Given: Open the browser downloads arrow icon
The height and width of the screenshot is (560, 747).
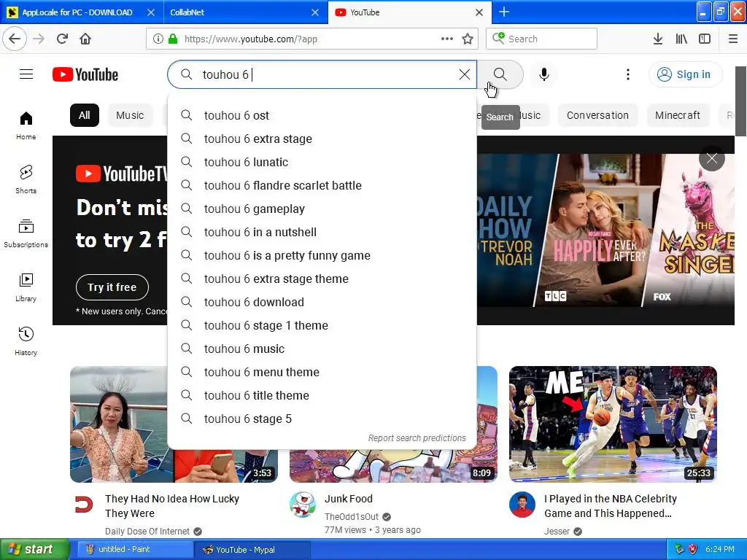Looking at the screenshot, I should click(658, 39).
